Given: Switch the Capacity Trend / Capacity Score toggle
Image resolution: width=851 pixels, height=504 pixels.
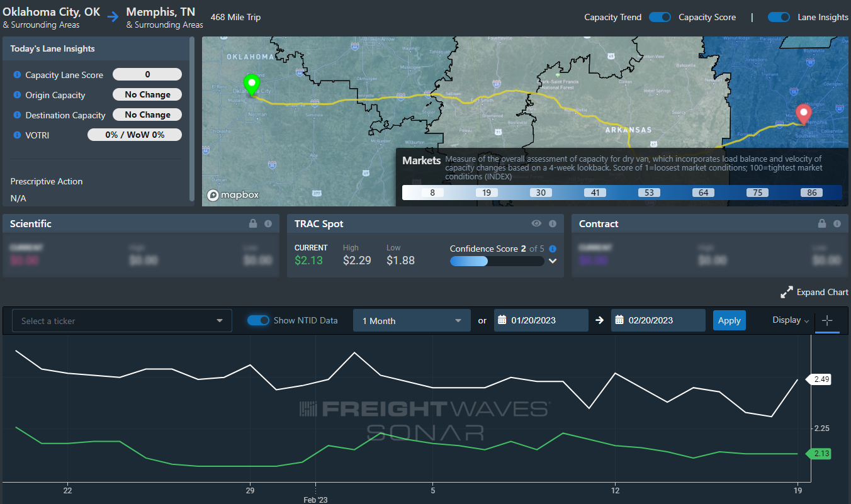Looking at the screenshot, I should click(x=660, y=17).
